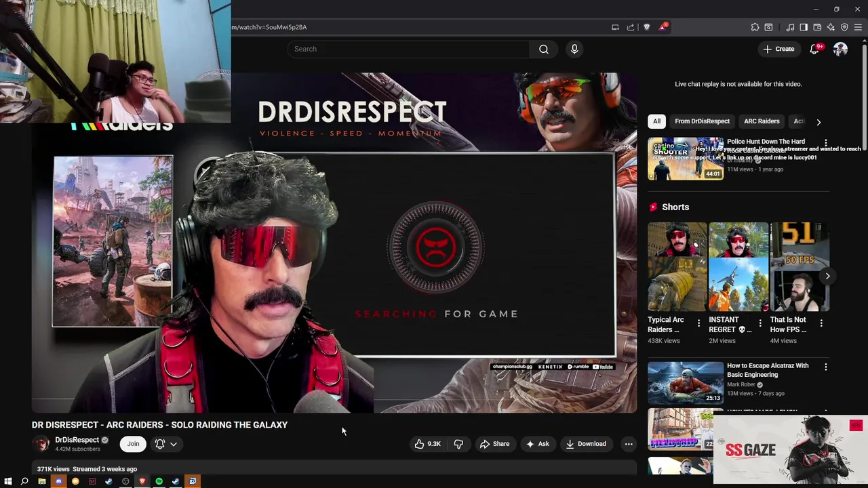Click inside the YouTube search field

point(408,49)
